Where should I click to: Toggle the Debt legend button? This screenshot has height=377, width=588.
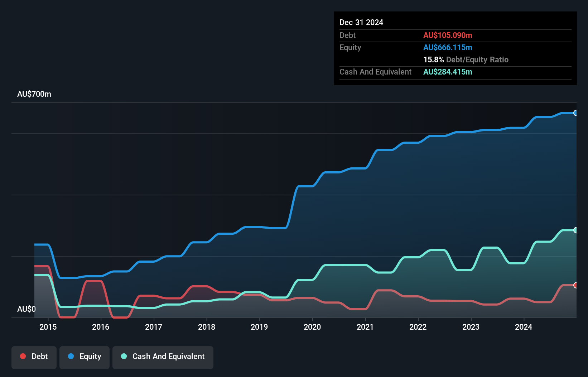tap(34, 357)
